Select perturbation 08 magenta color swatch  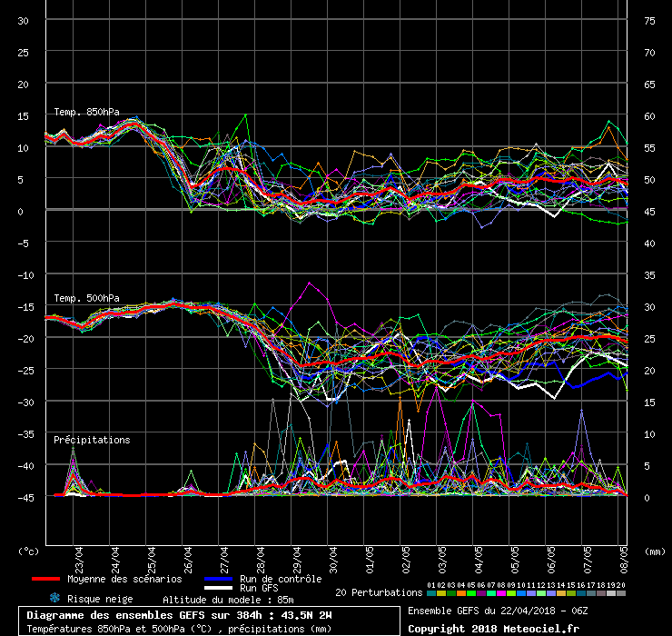pos(501,593)
